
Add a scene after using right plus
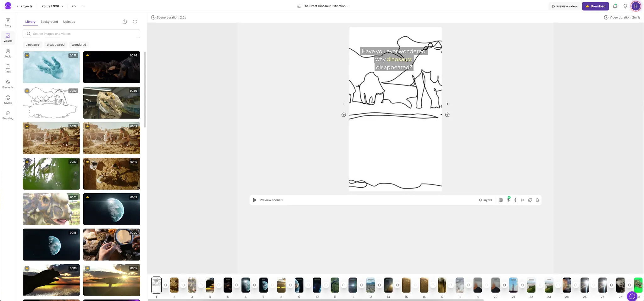[x=447, y=115]
